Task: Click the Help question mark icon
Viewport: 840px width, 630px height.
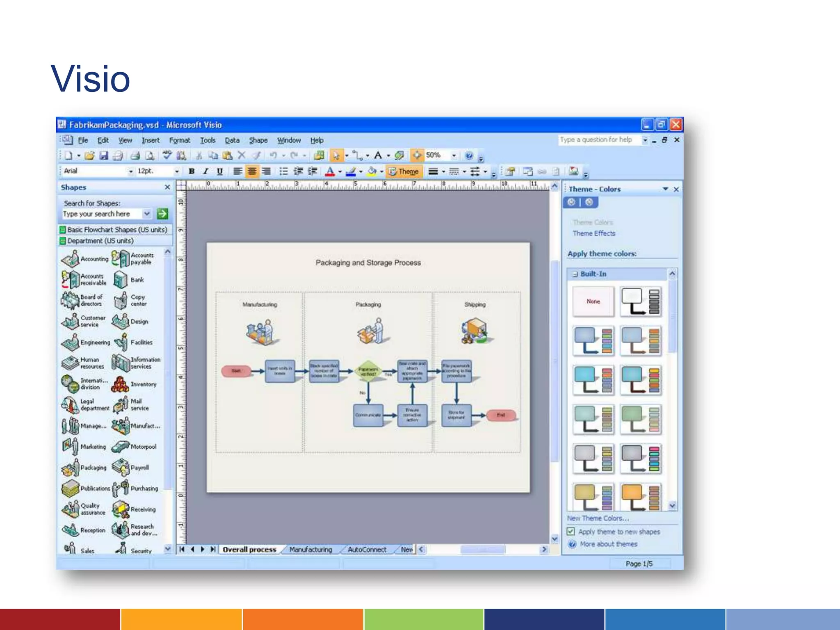Action: [469, 155]
